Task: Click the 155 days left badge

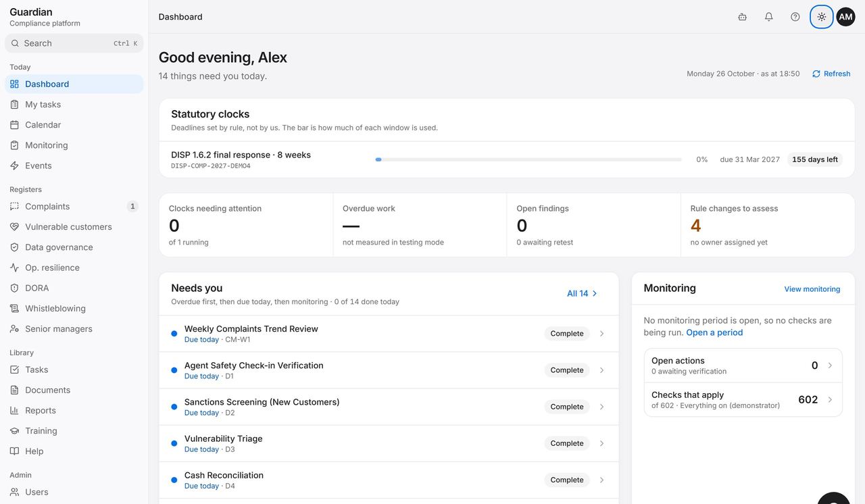Action: tap(815, 159)
